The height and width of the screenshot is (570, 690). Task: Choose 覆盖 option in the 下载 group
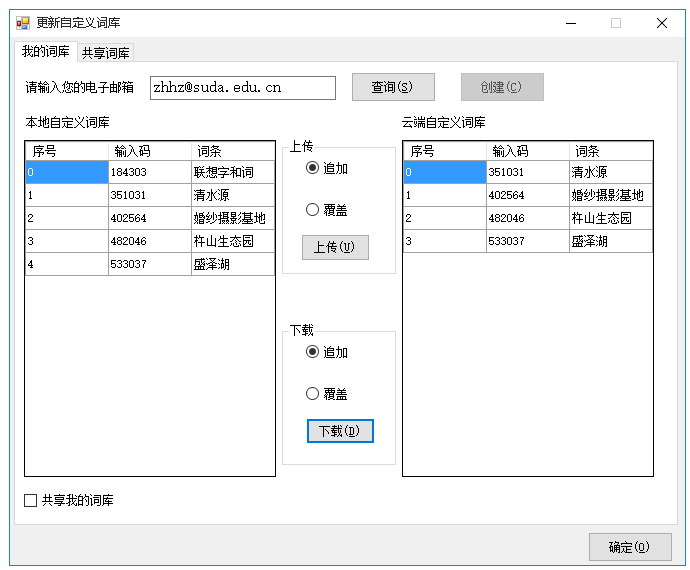[313, 394]
